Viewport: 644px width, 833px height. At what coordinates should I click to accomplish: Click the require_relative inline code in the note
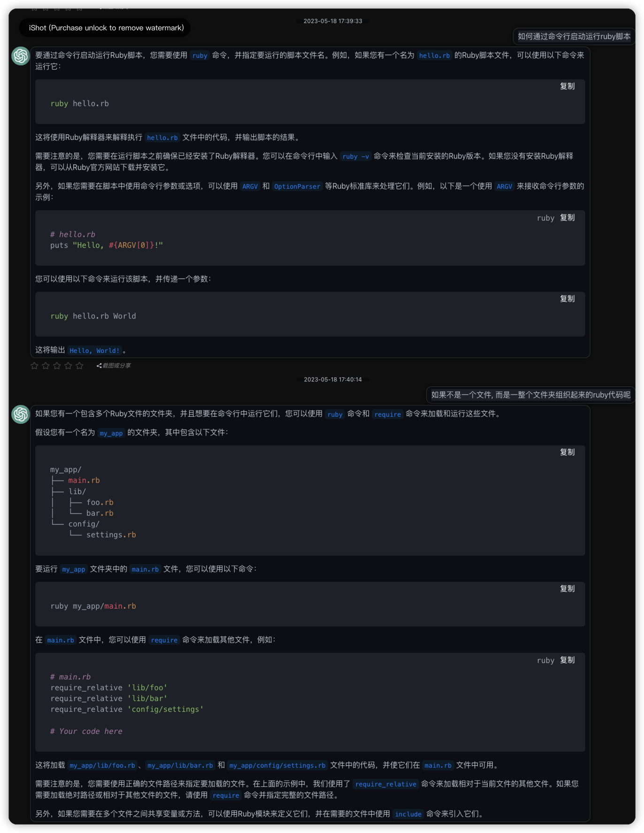385,784
